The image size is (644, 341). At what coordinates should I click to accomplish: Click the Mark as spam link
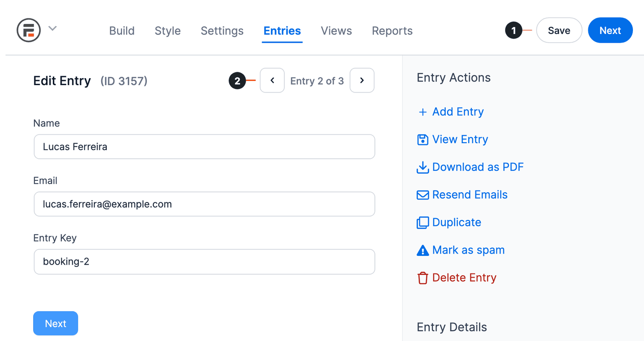point(468,250)
